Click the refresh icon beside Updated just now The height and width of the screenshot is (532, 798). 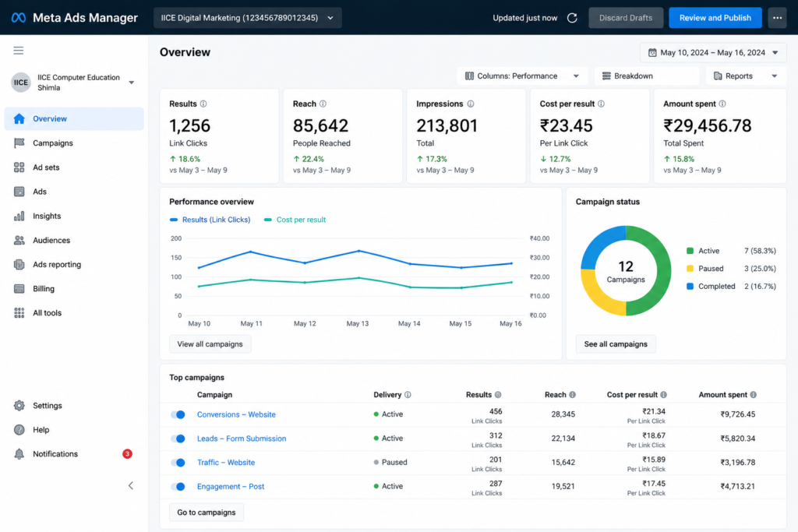(572, 18)
